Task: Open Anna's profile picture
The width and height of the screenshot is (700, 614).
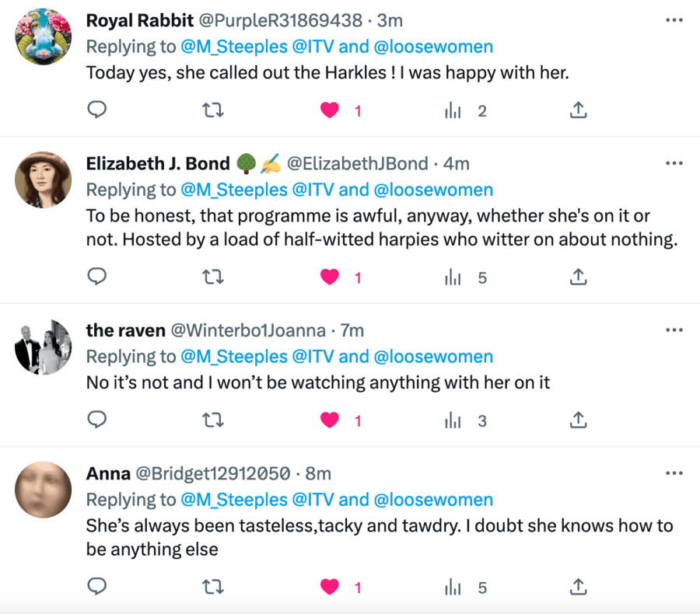Action: point(44,490)
